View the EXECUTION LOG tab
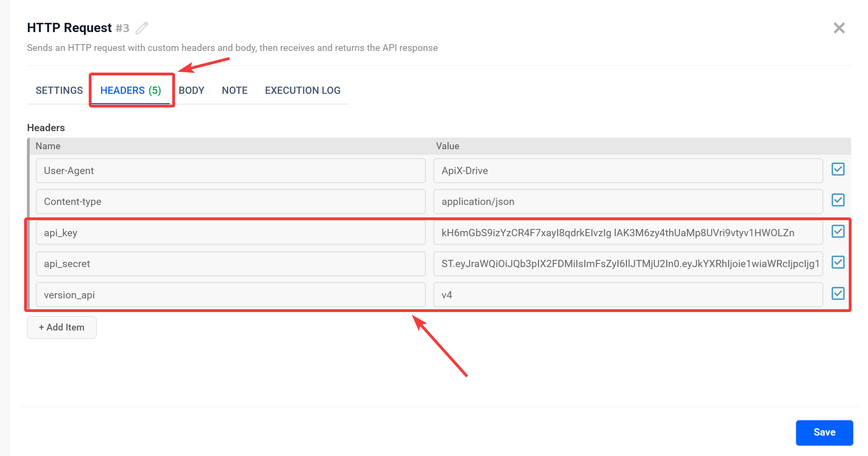This screenshot has height=456, width=868. coord(302,90)
